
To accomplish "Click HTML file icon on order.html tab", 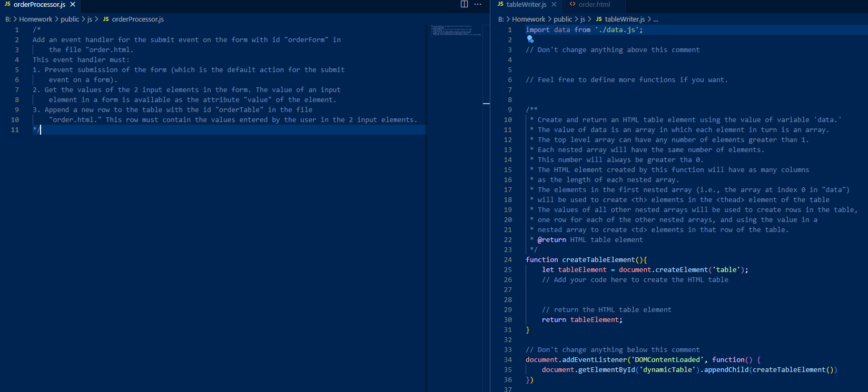I will [573, 4].
